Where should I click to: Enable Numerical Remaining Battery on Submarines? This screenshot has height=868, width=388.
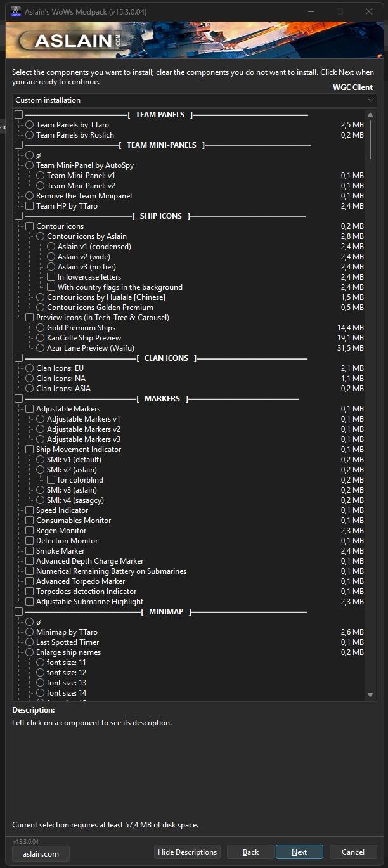[x=29, y=571]
